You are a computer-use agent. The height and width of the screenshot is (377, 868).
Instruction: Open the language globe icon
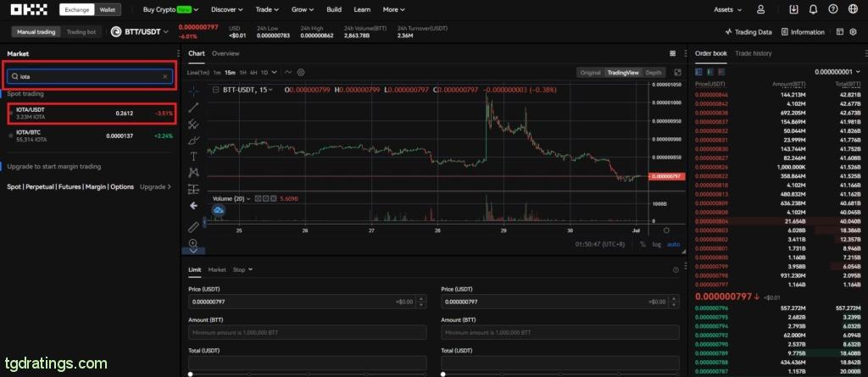(x=852, y=9)
